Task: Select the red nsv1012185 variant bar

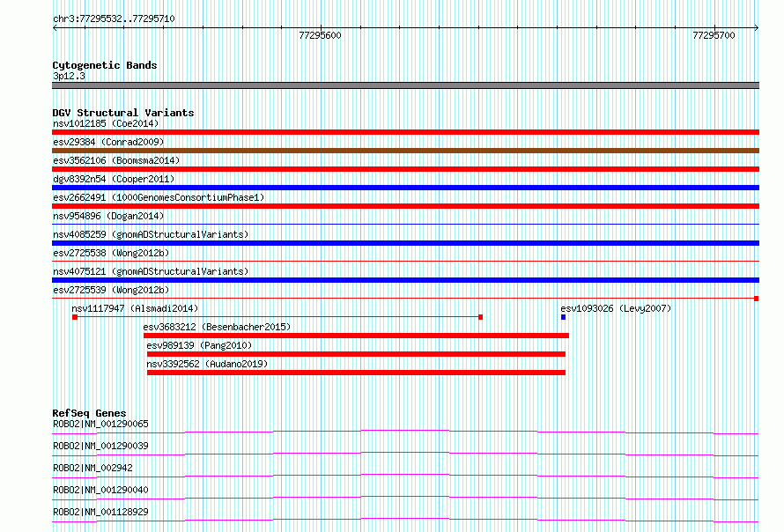Action: coord(405,132)
